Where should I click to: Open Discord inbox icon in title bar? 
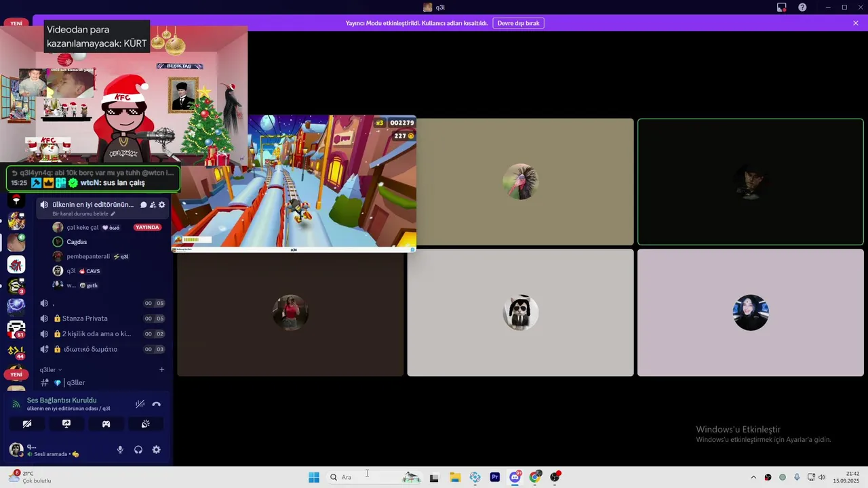(x=782, y=7)
